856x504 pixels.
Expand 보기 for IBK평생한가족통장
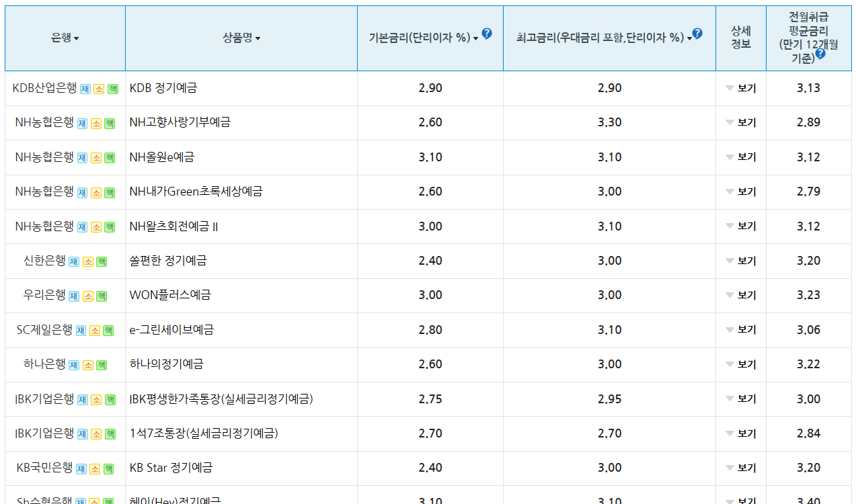[741, 399]
